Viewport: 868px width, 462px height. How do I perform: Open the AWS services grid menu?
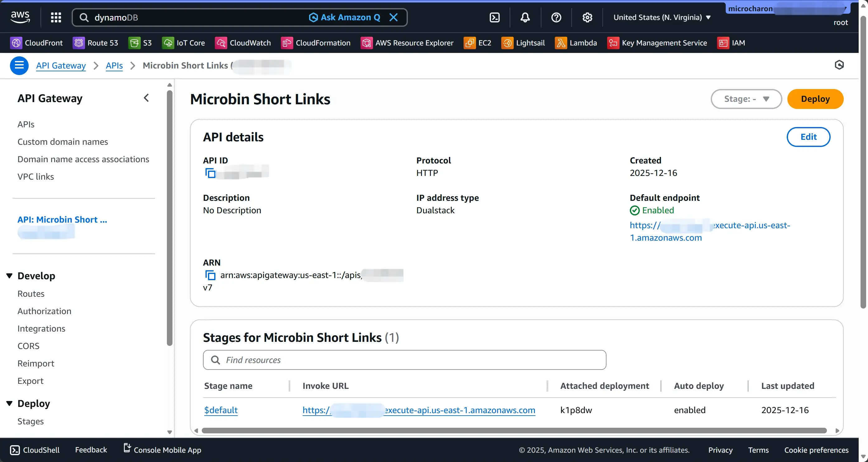(56, 17)
